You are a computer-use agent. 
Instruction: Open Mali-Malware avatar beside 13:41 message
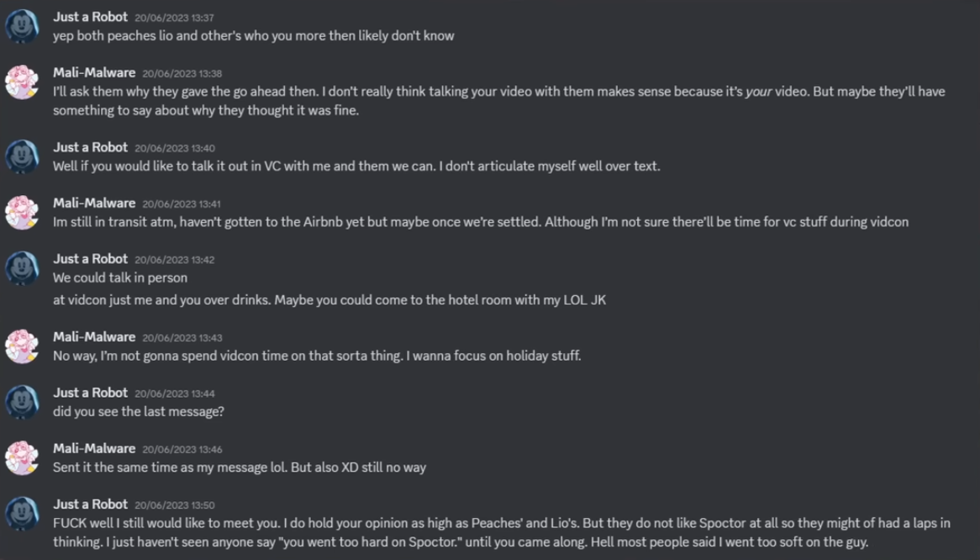coord(22,212)
